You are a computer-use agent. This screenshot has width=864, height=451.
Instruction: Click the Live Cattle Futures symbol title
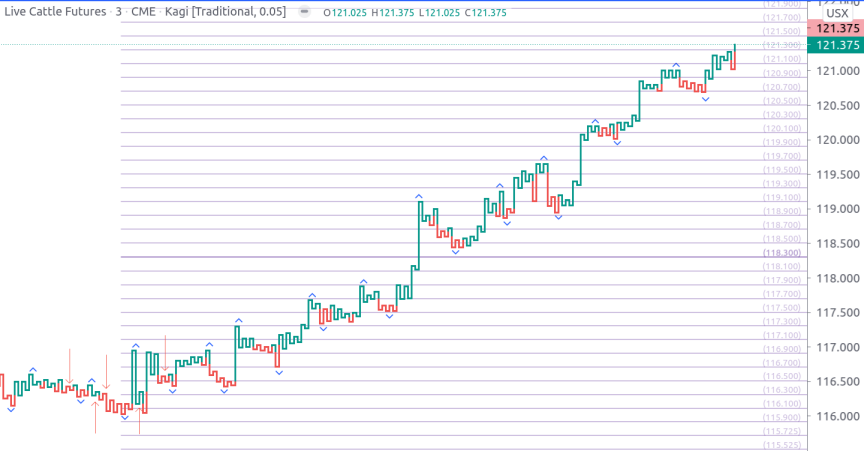[x=55, y=12]
